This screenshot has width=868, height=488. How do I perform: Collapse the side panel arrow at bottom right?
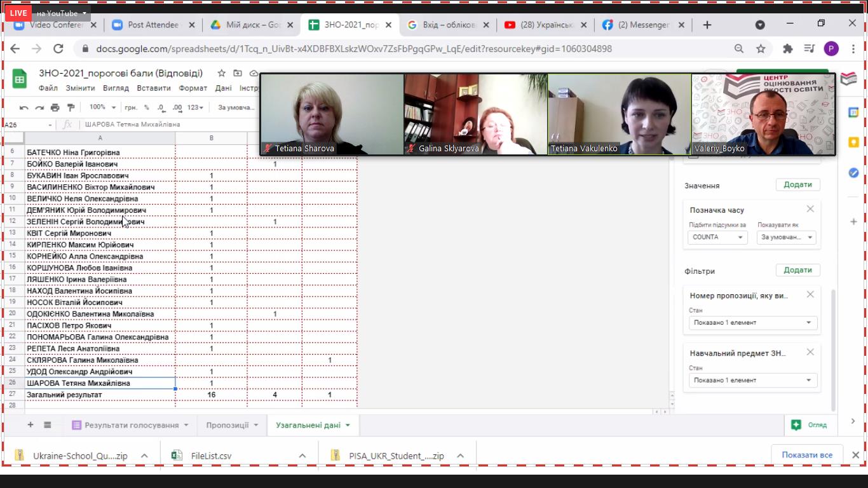(853, 421)
